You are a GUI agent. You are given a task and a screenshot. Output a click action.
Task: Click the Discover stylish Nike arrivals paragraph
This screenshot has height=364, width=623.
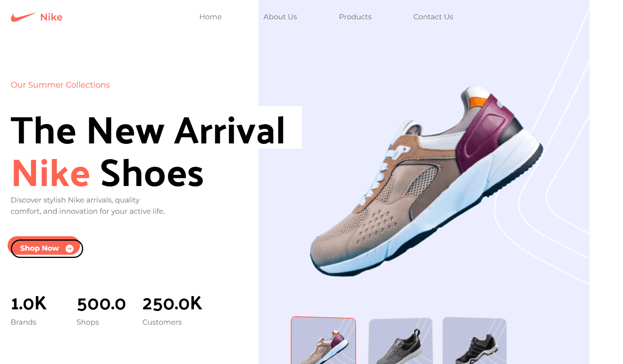(88, 206)
